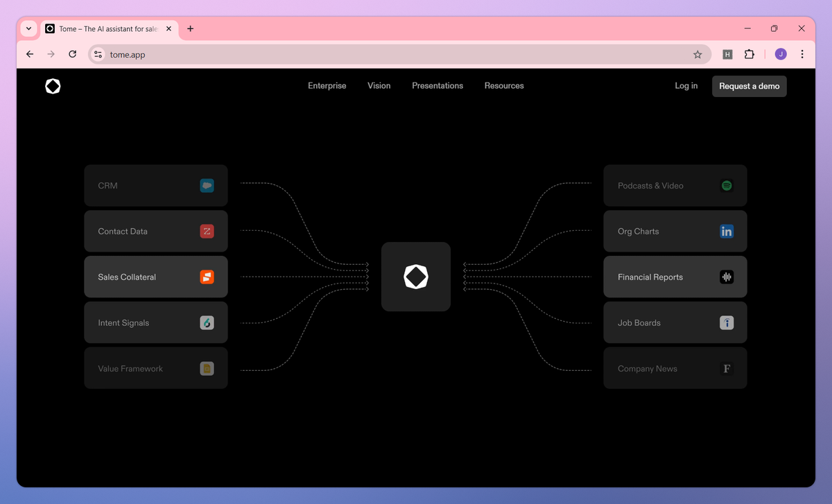Open the Enterprise menu item

[327, 85]
